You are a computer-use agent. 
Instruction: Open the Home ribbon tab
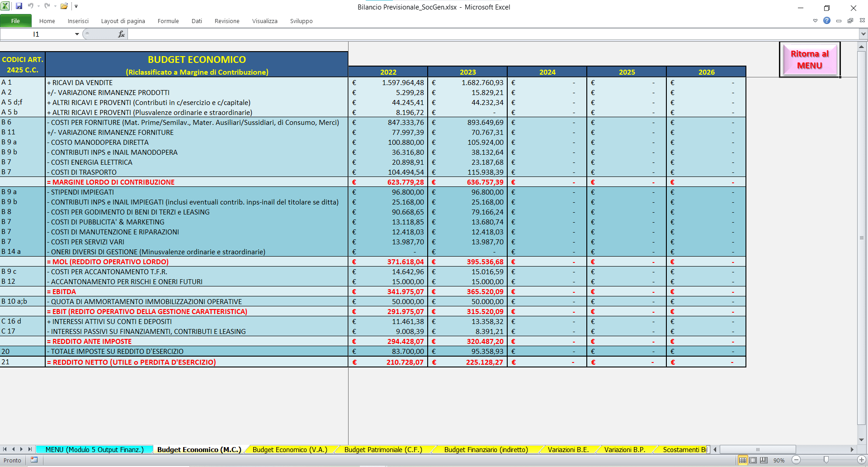pyautogui.click(x=47, y=21)
